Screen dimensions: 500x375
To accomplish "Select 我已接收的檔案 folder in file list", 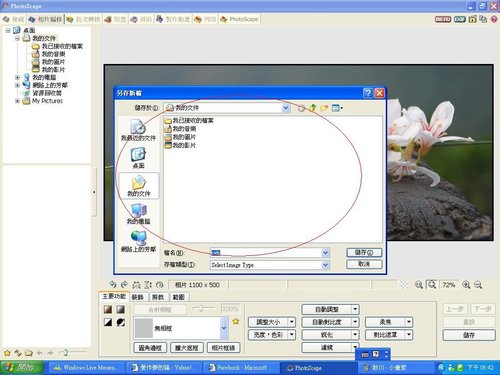I will (189, 120).
